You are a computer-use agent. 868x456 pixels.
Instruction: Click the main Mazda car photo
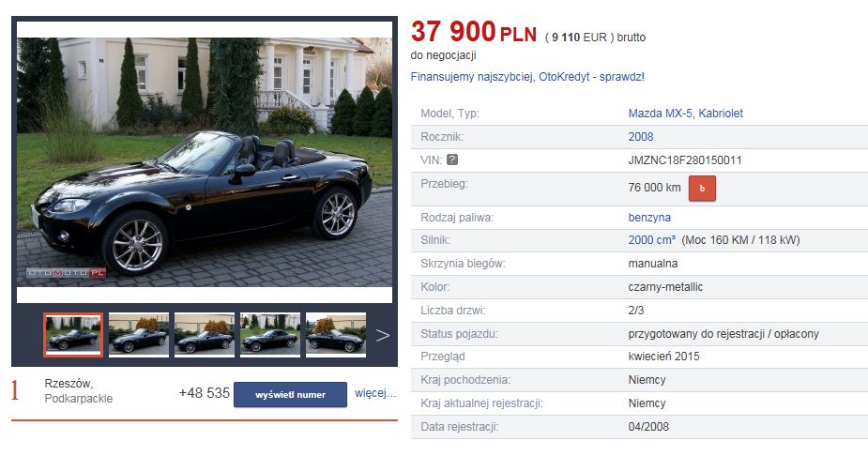pos(205,162)
